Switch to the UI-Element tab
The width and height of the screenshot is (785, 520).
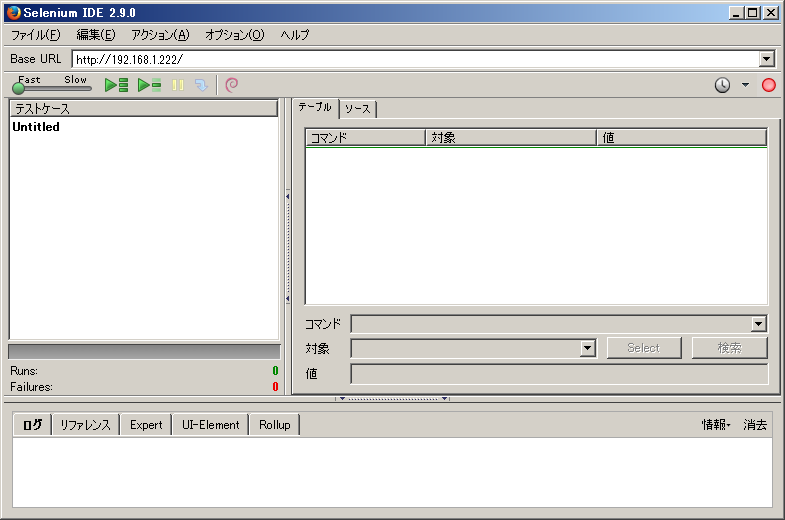click(211, 425)
